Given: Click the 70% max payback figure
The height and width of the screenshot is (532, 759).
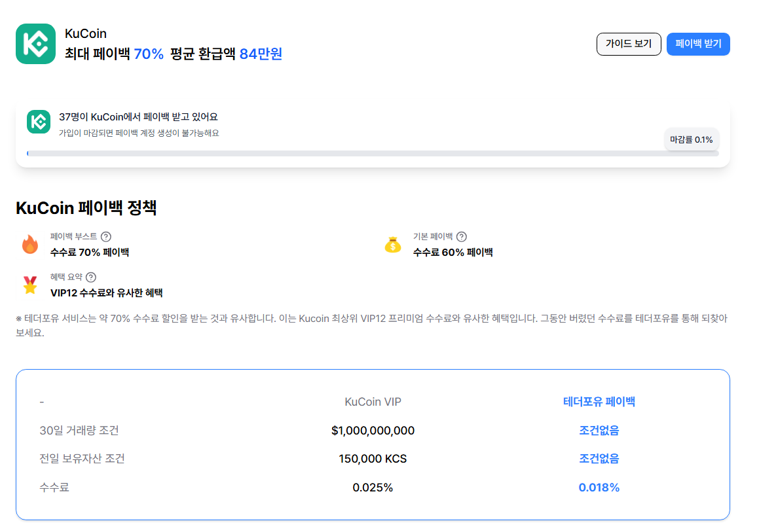Looking at the screenshot, I should [x=149, y=54].
